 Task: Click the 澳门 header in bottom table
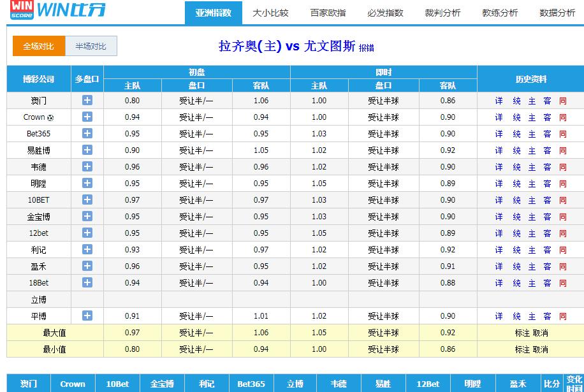29,384
